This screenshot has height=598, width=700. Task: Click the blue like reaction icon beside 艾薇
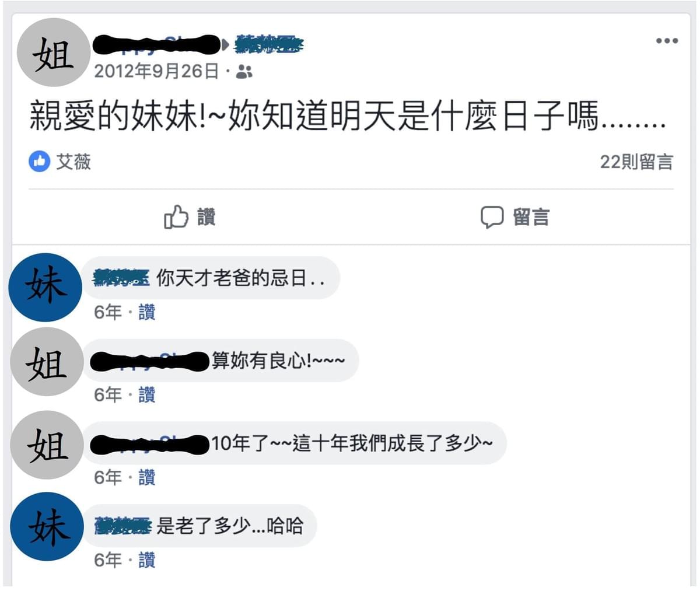[39, 162]
